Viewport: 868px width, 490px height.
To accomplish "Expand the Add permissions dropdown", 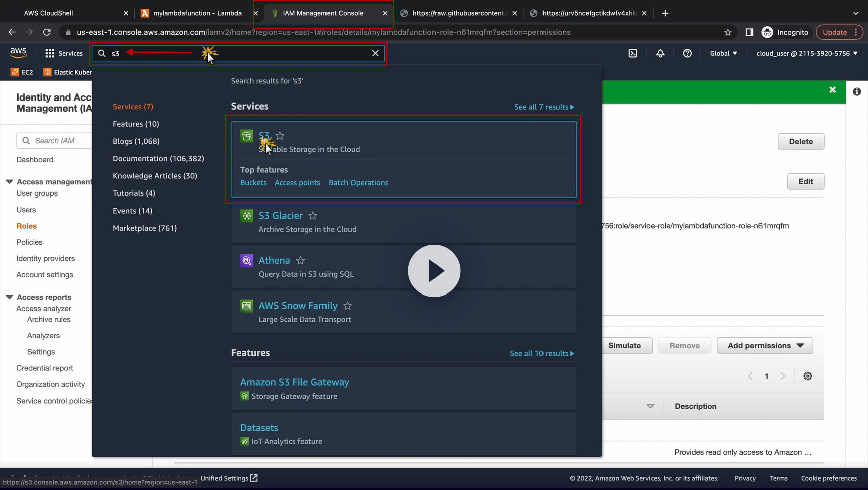I will point(765,345).
